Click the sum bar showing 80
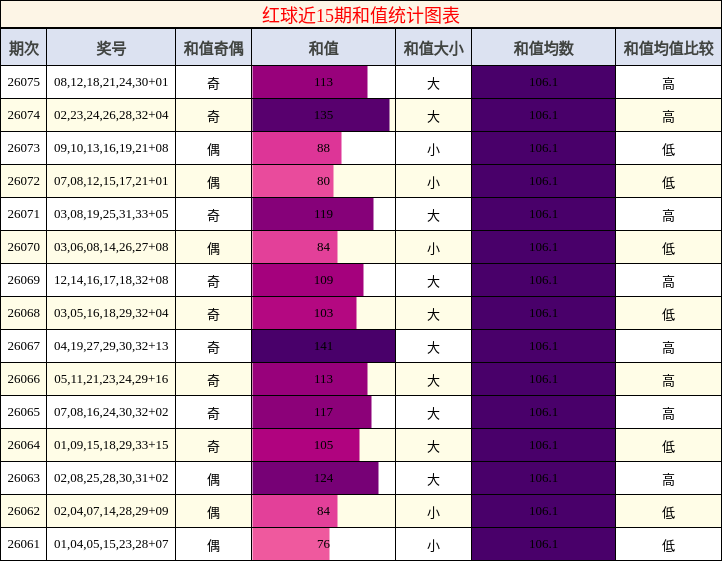722x561 pixels. [293, 181]
